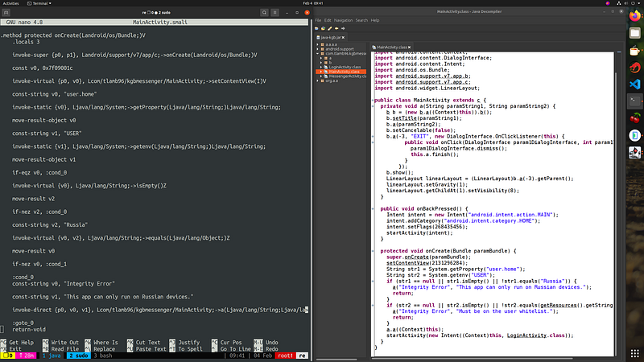Click the 'return-void' line in nano

[29, 330]
